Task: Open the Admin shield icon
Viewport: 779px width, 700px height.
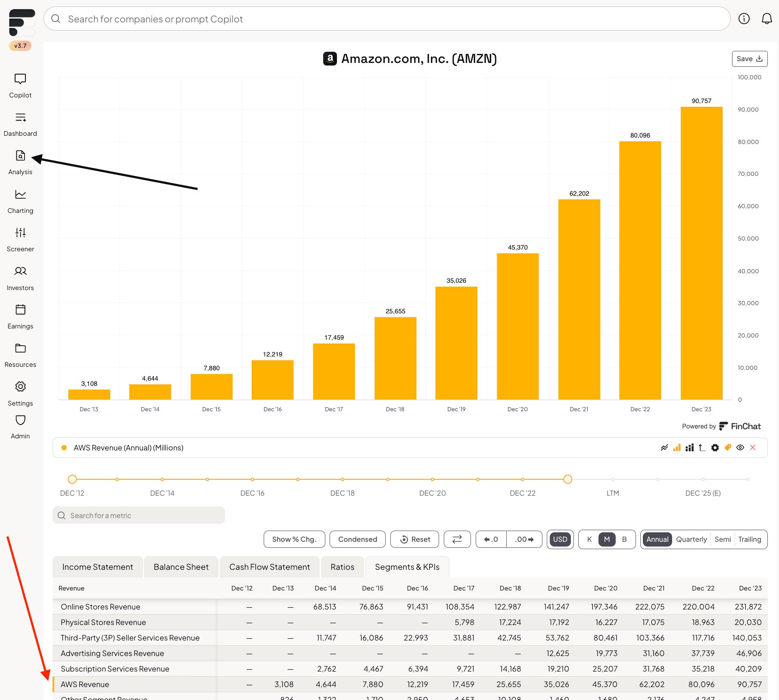Action: click(x=20, y=420)
